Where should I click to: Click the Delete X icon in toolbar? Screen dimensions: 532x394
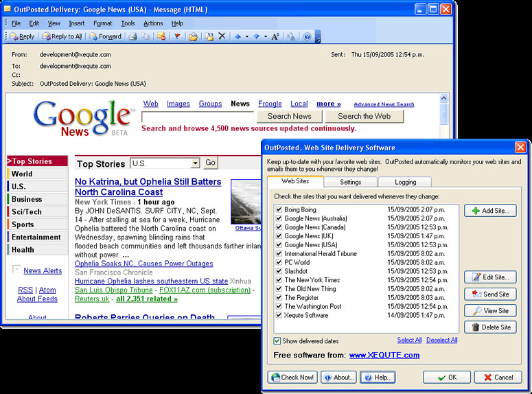(x=222, y=36)
